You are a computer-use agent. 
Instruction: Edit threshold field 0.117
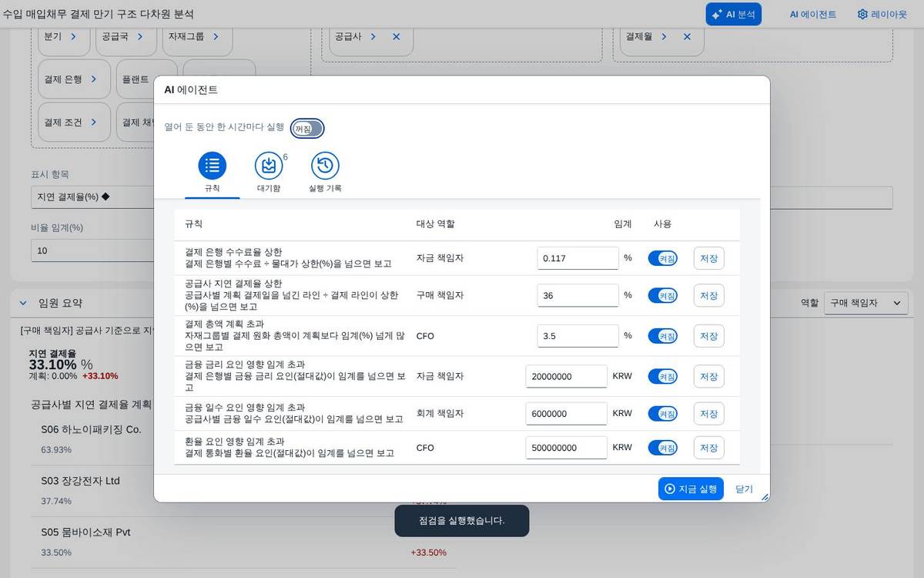[577, 258]
